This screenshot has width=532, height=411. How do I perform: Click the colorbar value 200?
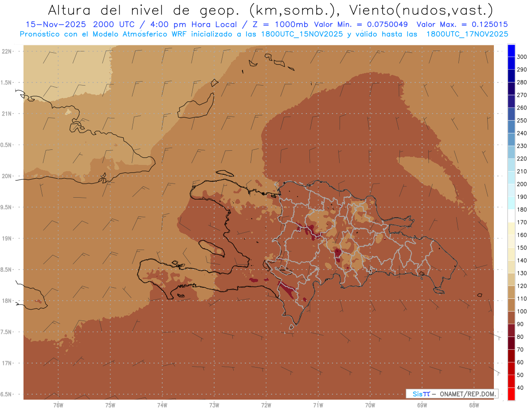point(522,184)
